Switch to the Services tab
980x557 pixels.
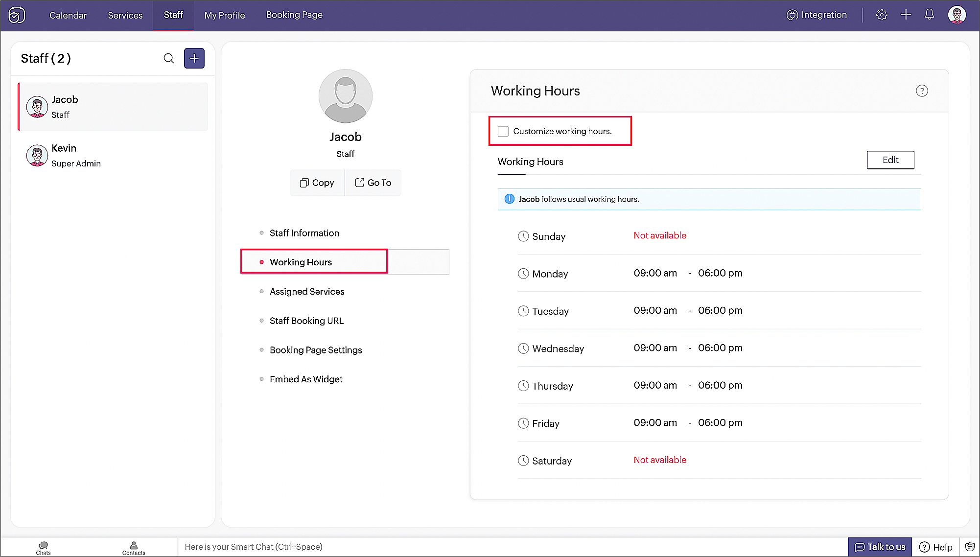(125, 15)
